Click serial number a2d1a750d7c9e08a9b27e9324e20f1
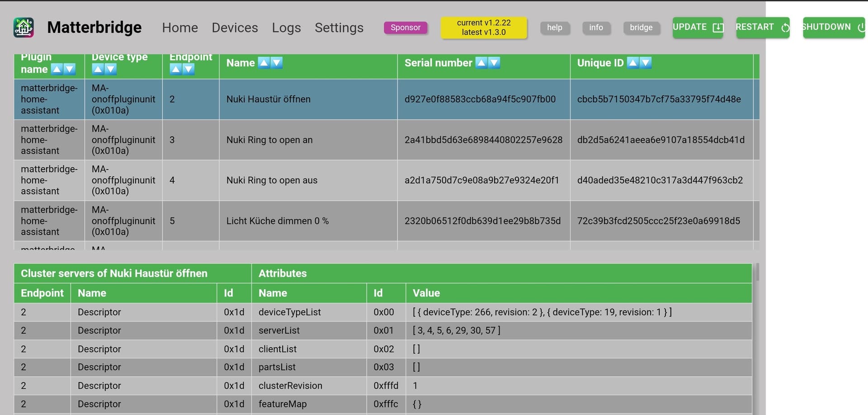 pyautogui.click(x=482, y=180)
